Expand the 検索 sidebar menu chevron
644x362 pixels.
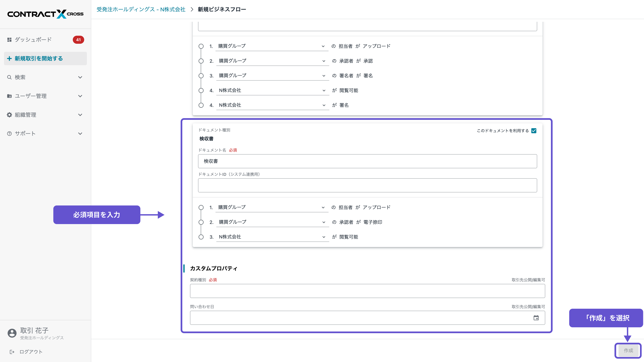tap(80, 77)
